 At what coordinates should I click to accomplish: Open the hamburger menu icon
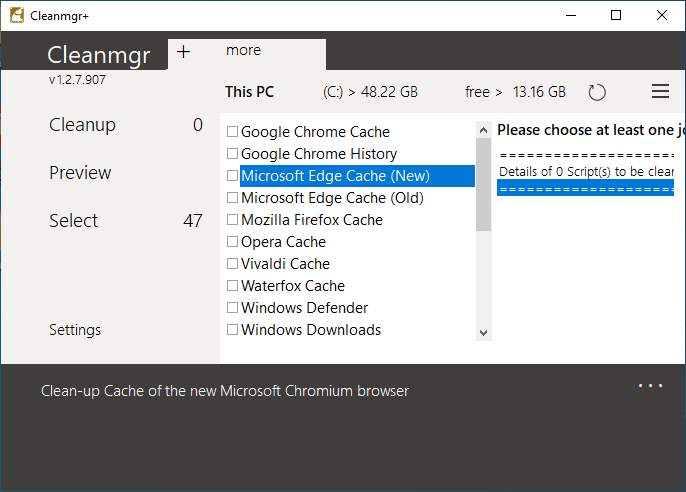[660, 91]
